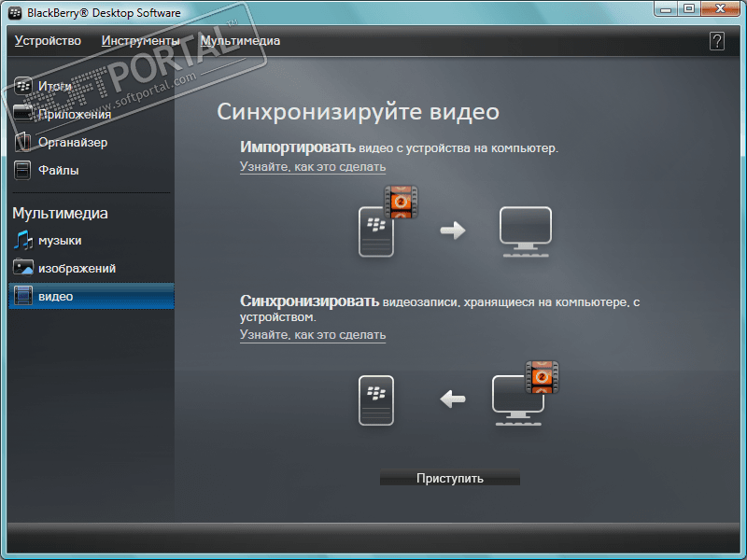Click the picture icon for изображений
The image size is (747, 560).
(x=22, y=268)
